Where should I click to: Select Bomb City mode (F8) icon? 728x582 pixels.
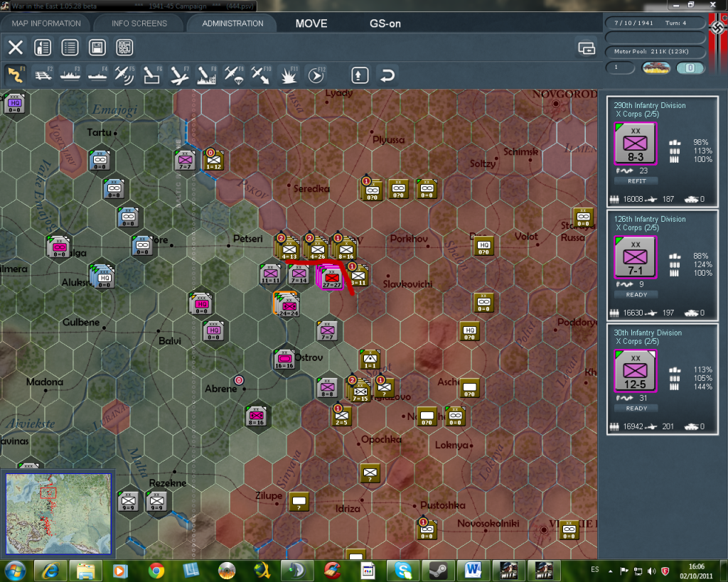(206, 75)
